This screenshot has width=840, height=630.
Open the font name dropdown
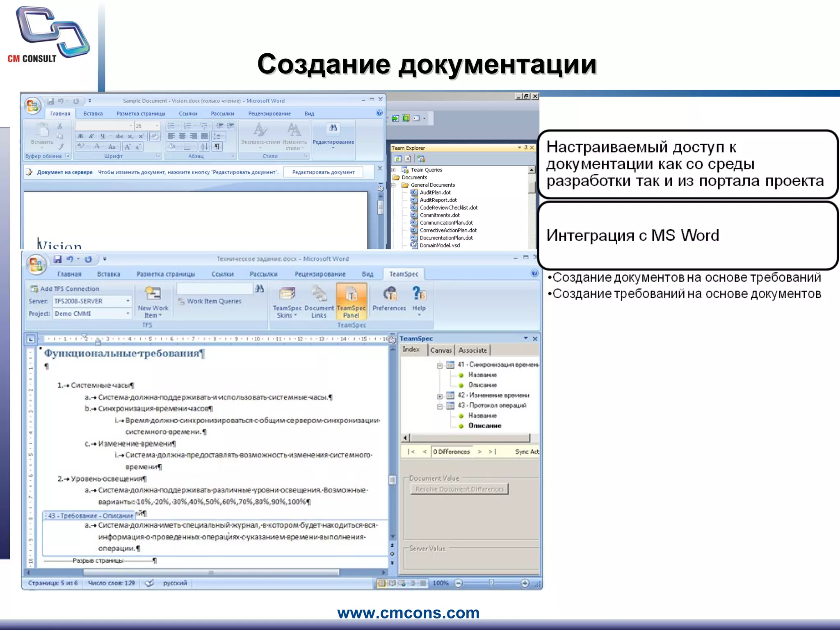point(131,126)
